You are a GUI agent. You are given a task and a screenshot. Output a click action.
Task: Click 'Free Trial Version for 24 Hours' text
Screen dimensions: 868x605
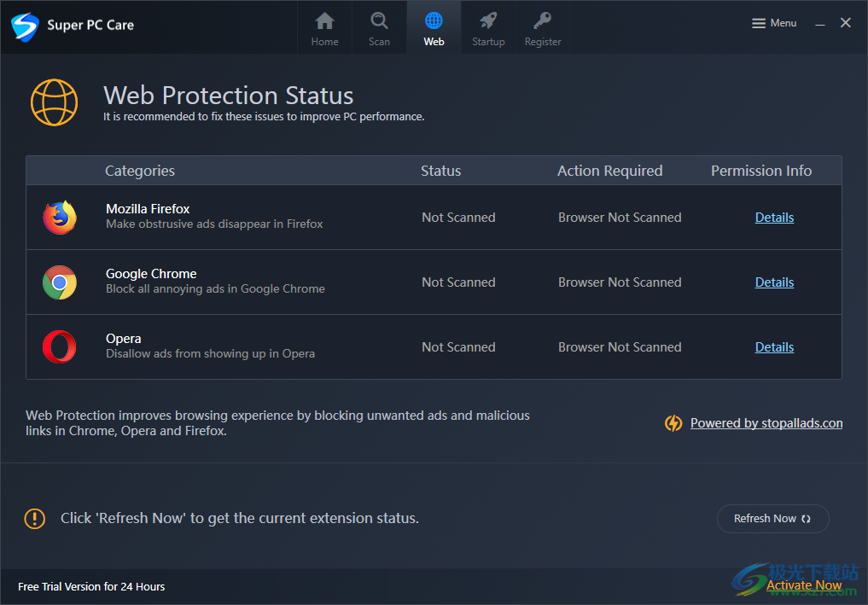91,587
